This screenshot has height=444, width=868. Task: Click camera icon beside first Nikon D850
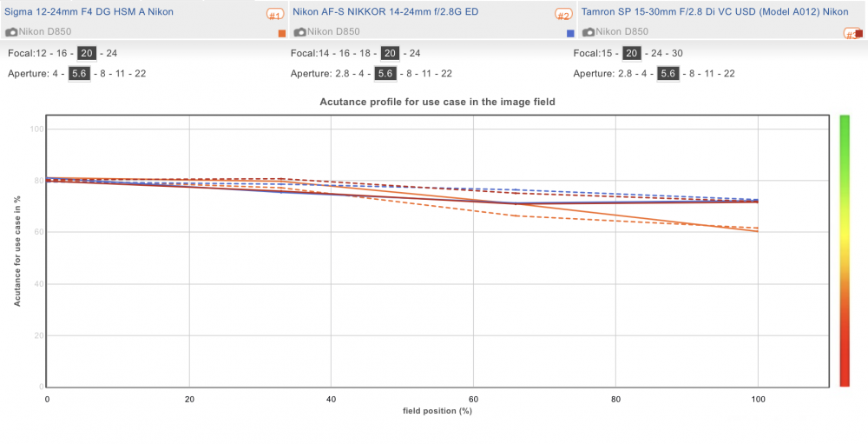click(x=11, y=32)
